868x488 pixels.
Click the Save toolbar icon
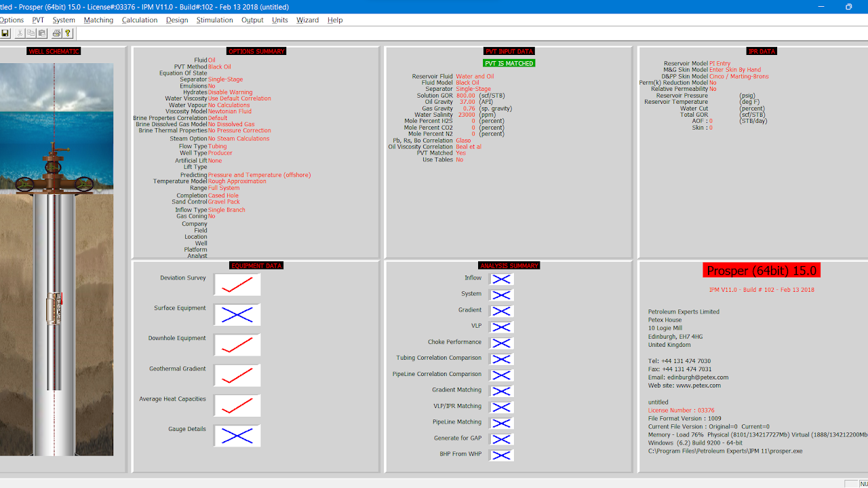coord(5,33)
